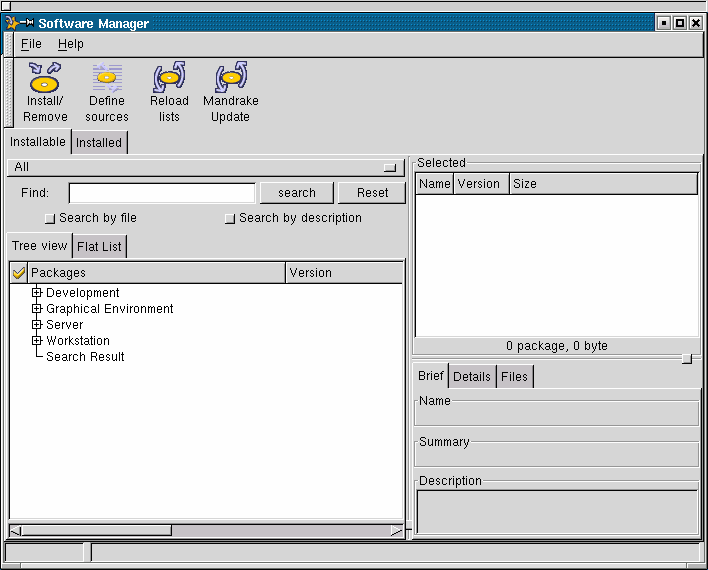Select Search Result in the tree
Image resolution: width=708 pixels, height=570 pixels.
[x=85, y=357]
